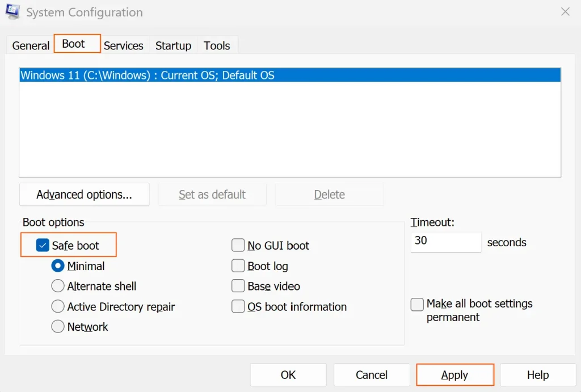Screen dimensions: 581x392
Task: Choose the Network safe boot option
Action: (57, 326)
